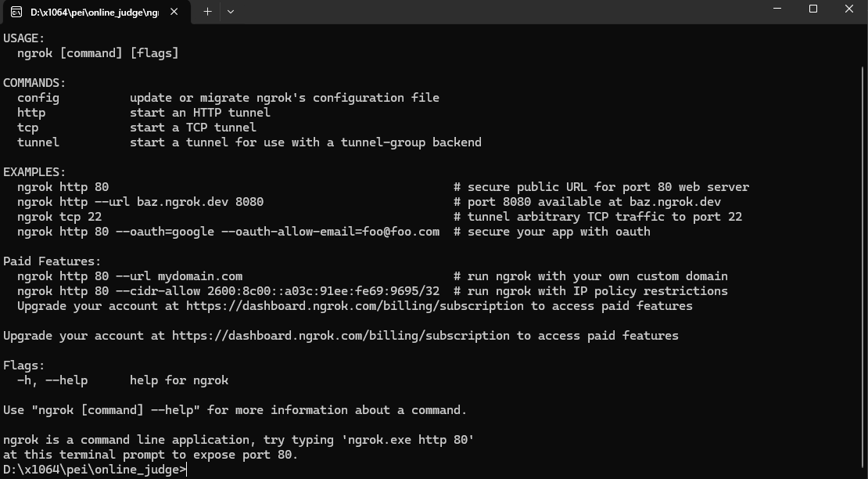Open the standalone Upgrade your account dashboard link
The width and height of the screenshot is (868, 479).
(x=340, y=336)
